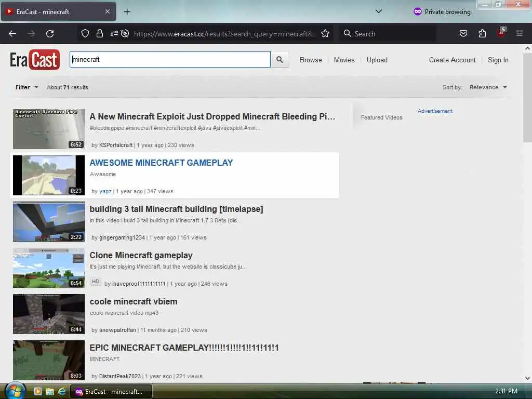Click the magnifier search button next to minecraft field
532x399 pixels.
(x=280, y=60)
